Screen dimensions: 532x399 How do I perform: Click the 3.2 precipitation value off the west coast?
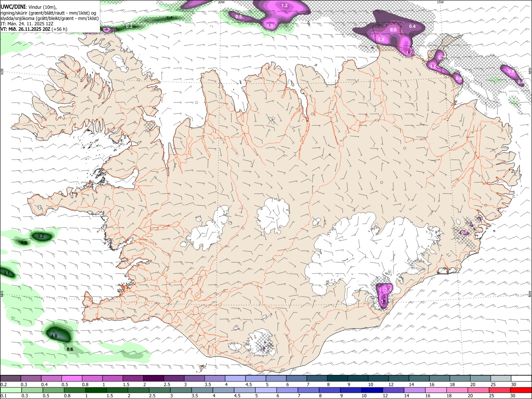click(41, 236)
